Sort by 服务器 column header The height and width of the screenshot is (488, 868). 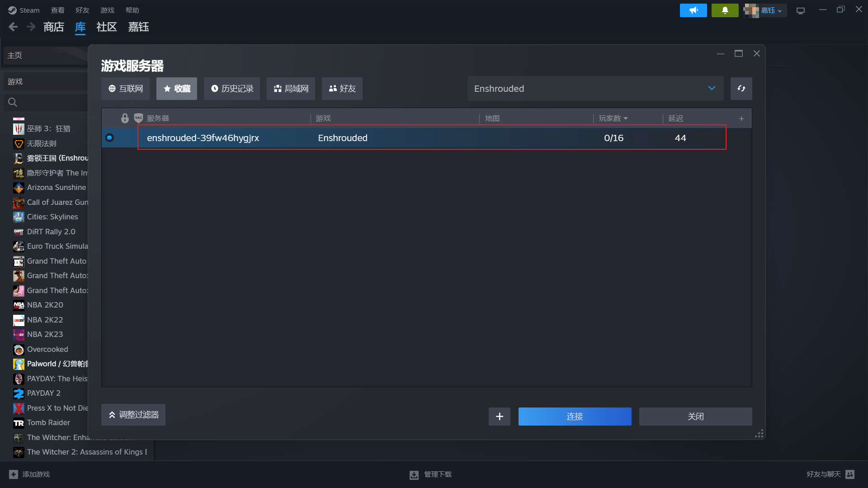pos(158,118)
